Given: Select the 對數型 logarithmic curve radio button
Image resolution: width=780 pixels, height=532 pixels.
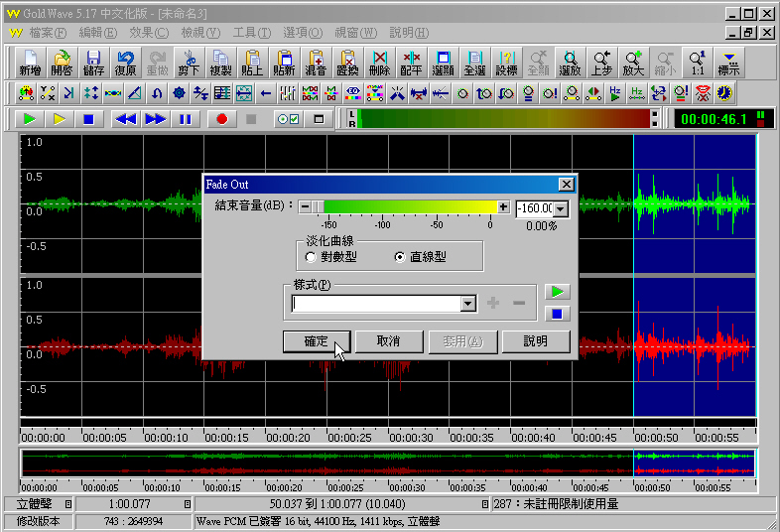Looking at the screenshot, I should tap(312, 257).
